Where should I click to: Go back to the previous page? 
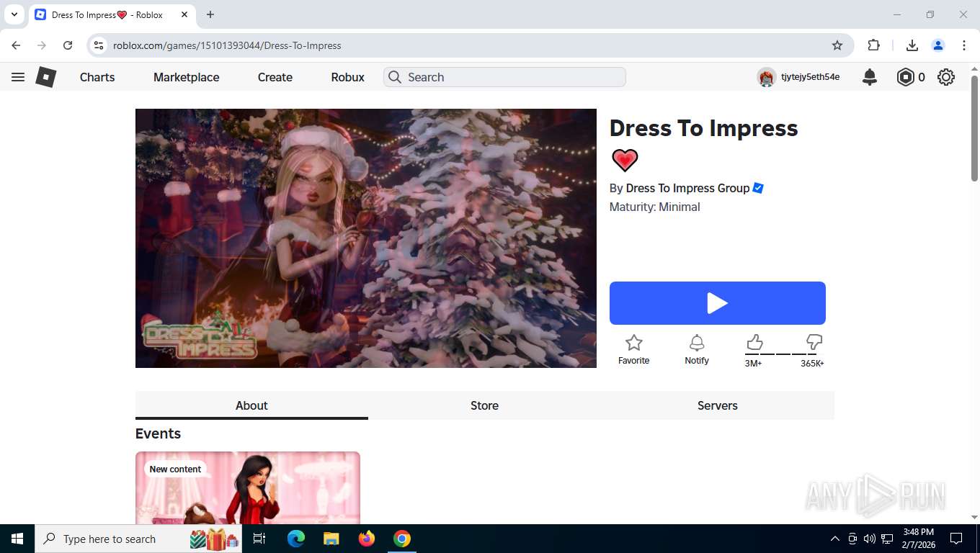click(16, 45)
